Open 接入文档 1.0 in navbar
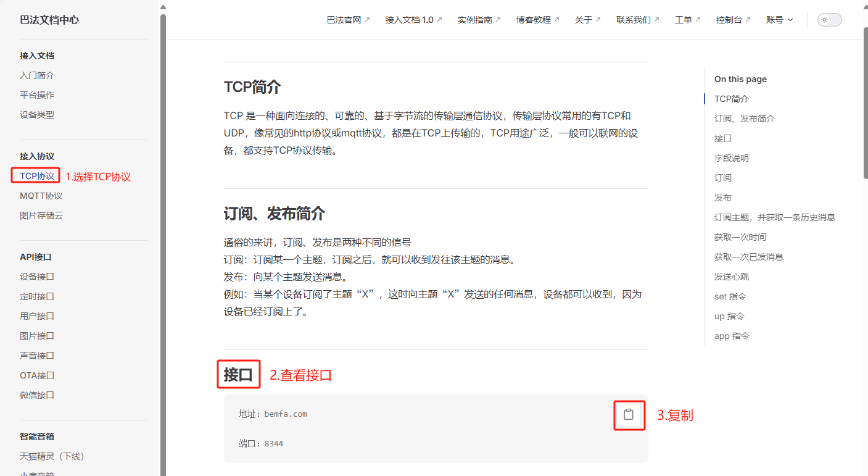 413,20
